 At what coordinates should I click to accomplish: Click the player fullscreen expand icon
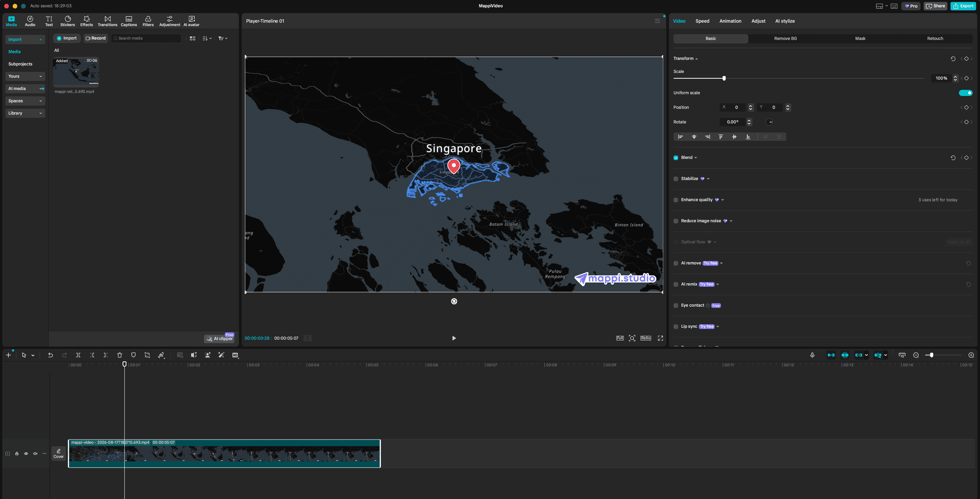pos(660,338)
